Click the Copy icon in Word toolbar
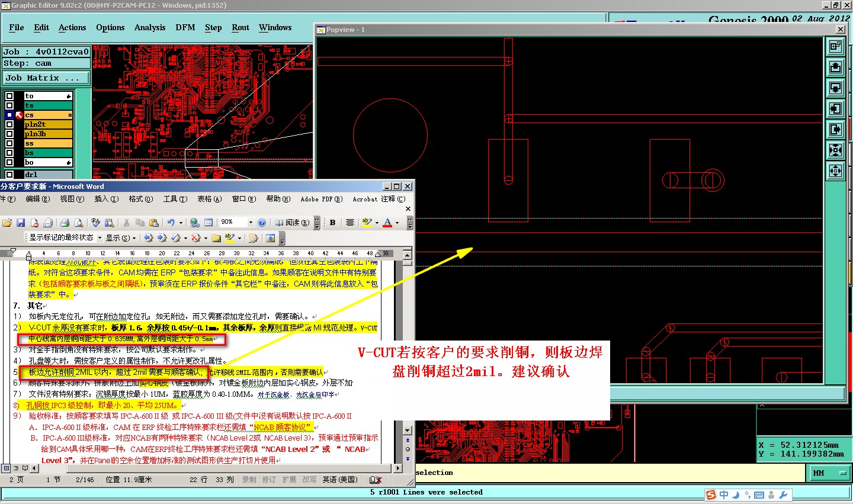 140,223
